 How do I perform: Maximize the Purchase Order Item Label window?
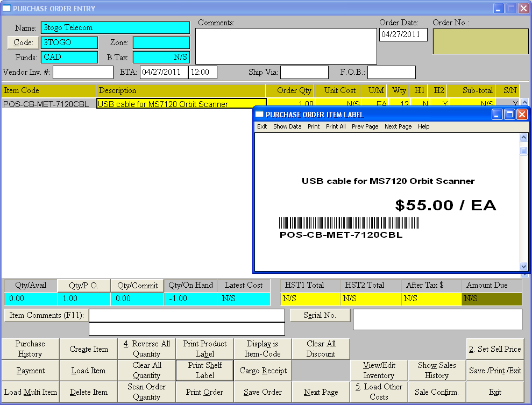coord(510,114)
